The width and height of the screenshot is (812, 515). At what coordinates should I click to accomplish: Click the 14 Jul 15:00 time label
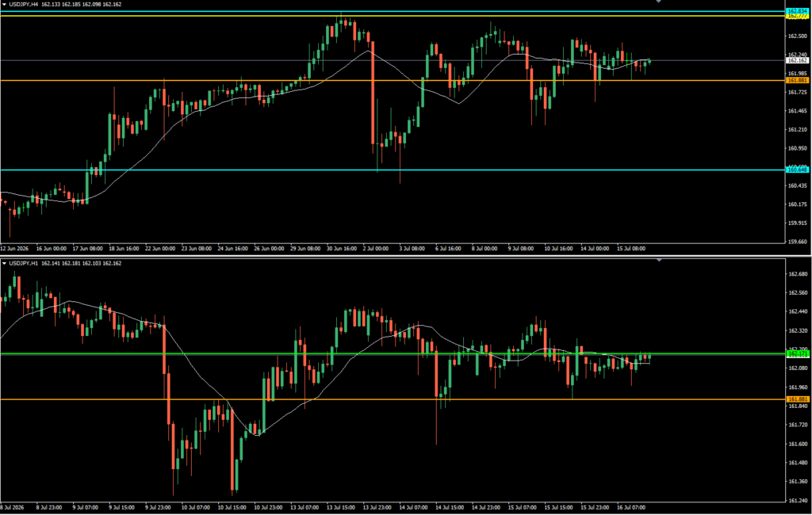click(450, 508)
